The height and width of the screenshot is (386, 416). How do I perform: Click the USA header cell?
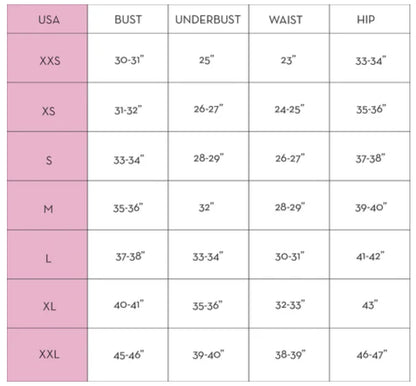tap(47, 19)
